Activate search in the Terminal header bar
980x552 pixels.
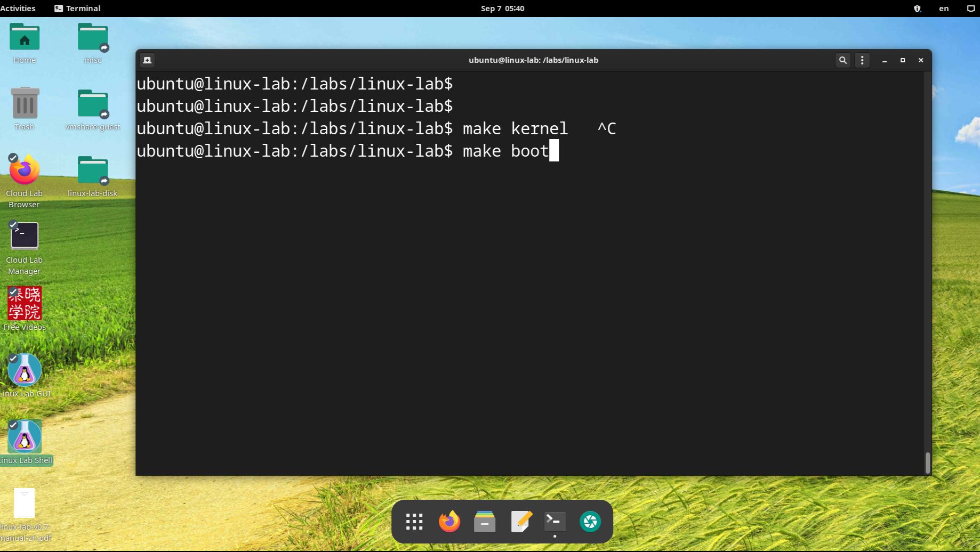842,60
